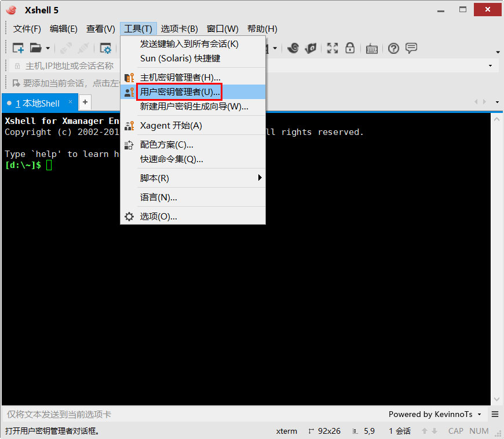
Task: Select 发送键输入到所有会话(K) menu entry
Action: coord(193,44)
